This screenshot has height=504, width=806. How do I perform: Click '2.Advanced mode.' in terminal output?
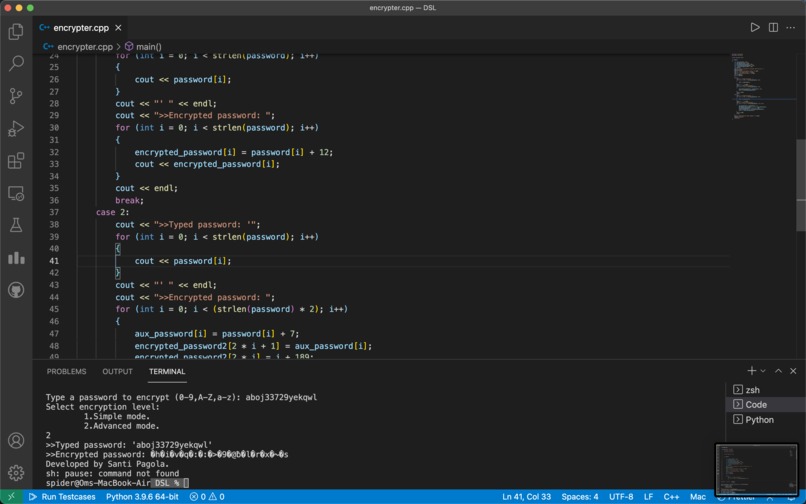[x=121, y=426]
